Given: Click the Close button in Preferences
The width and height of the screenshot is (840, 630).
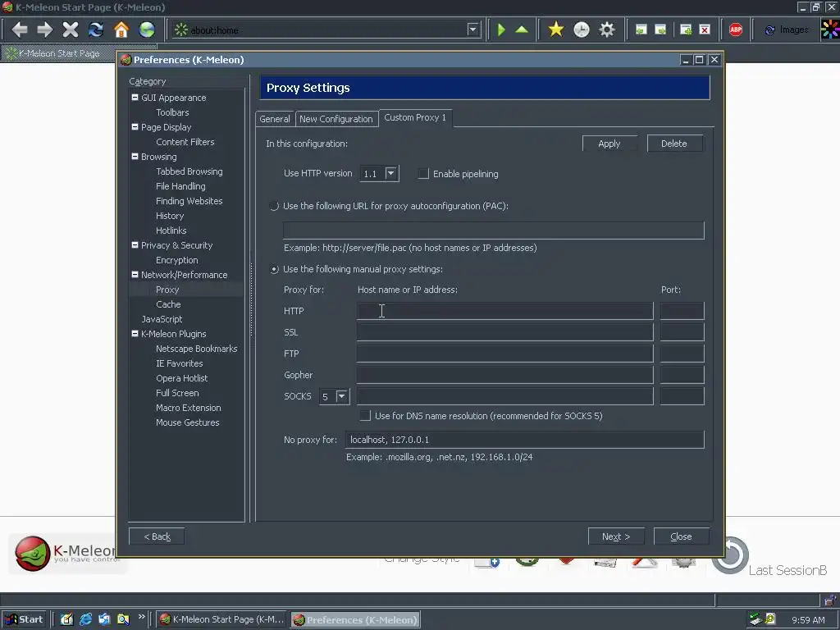Looking at the screenshot, I should click(x=682, y=536).
